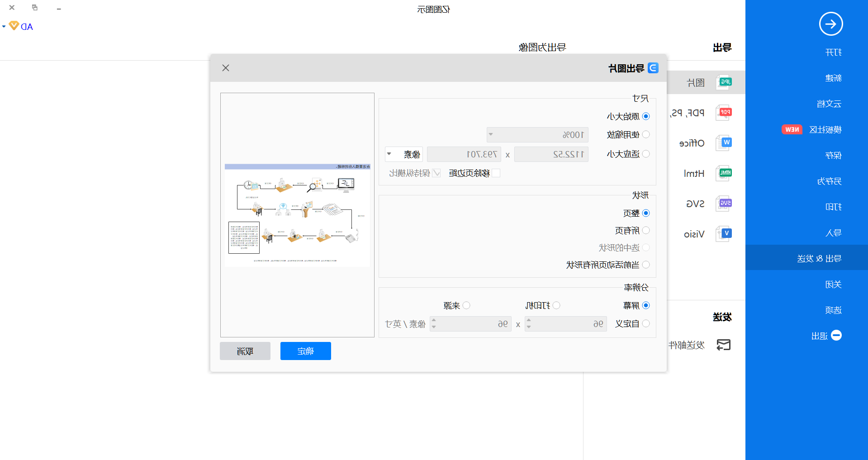Click 保存 in the sidebar
868x460 pixels.
pos(833,156)
